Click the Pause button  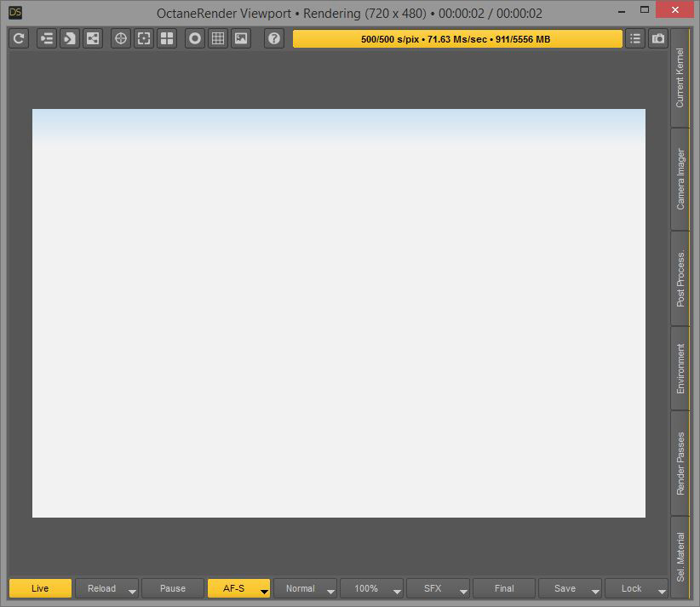coord(173,588)
